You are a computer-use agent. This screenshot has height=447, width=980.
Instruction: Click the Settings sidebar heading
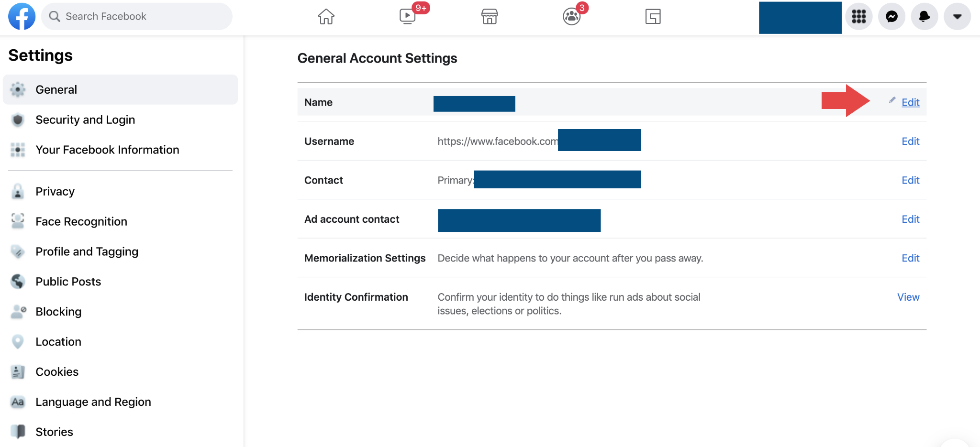(x=41, y=55)
